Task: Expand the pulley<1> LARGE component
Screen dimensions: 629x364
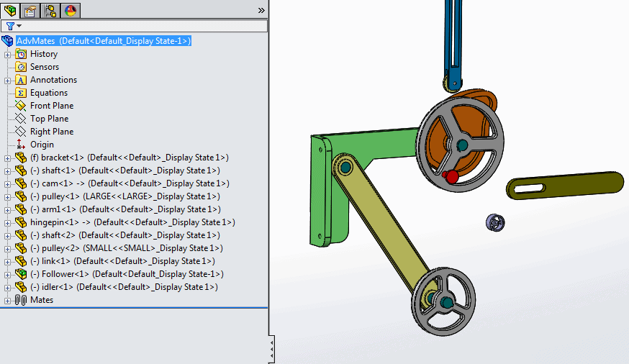Action: click(8, 196)
